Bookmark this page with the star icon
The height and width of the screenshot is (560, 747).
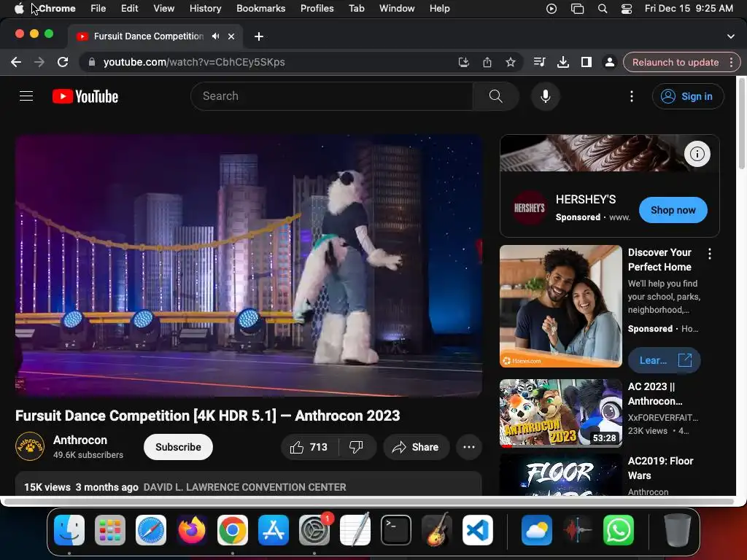pyautogui.click(x=511, y=62)
